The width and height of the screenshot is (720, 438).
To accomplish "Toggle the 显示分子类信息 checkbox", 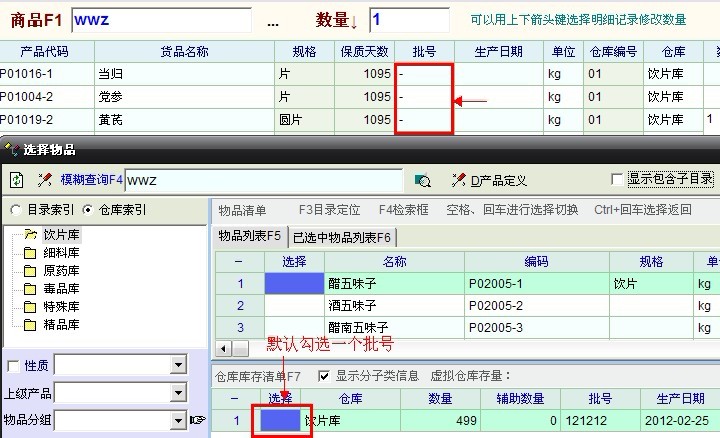I will click(323, 376).
